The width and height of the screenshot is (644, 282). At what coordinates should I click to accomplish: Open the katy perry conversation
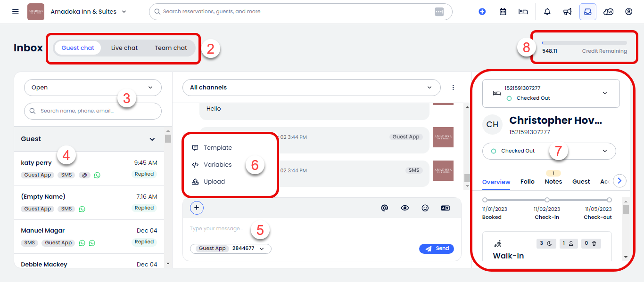click(x=89, y=169)
